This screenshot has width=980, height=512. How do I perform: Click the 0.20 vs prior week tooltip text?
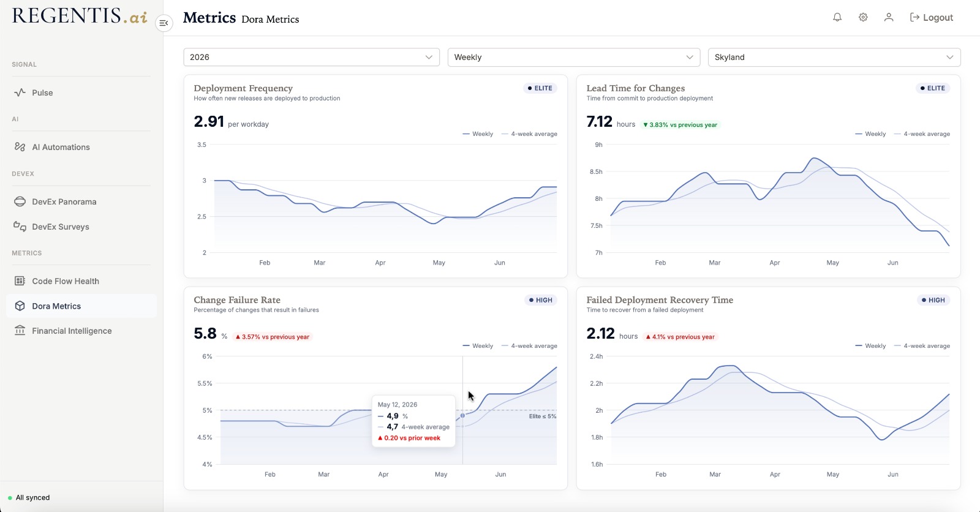tap(409, 438)
